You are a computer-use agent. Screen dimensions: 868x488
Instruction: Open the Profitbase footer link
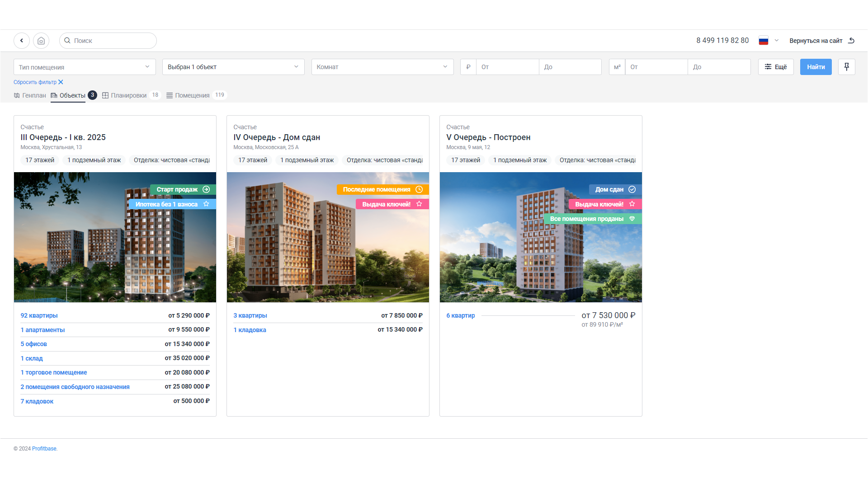click(x=44, y=449)
